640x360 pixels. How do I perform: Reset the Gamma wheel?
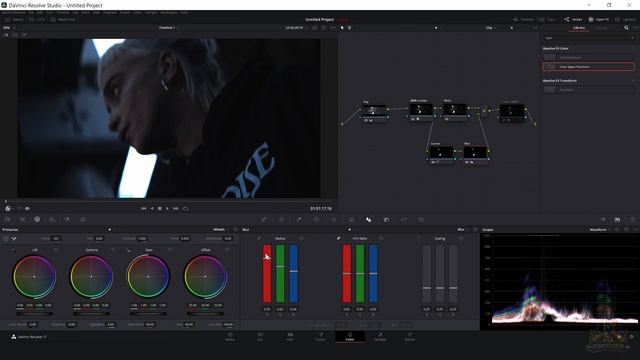[x=113, y=250]
